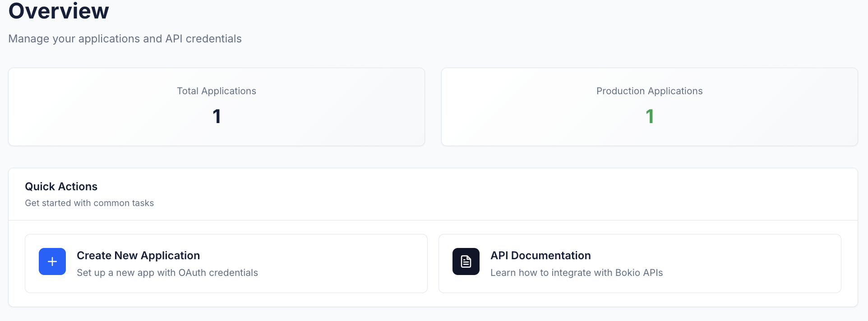Open the API Documentation title link
The image size is (868, 321).
540,256
